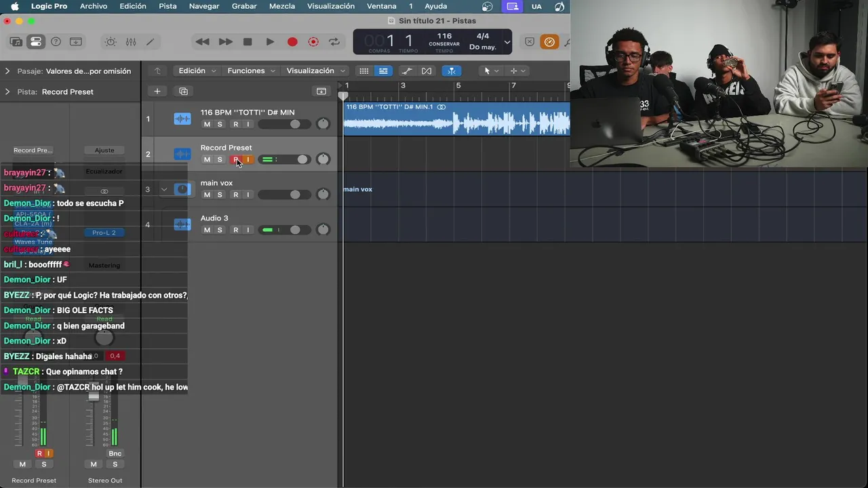Add a new track with plus button
868x488 pixels.
(x=157, y=91)
